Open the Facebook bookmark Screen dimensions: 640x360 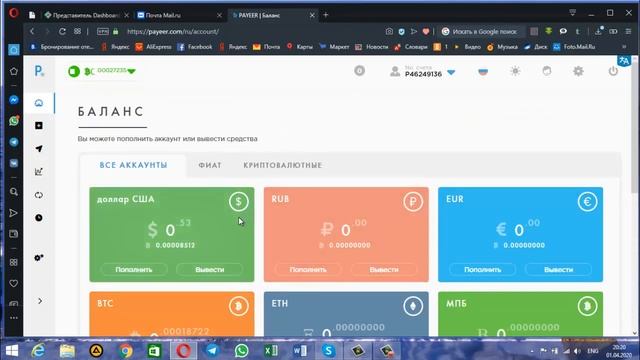195,47
